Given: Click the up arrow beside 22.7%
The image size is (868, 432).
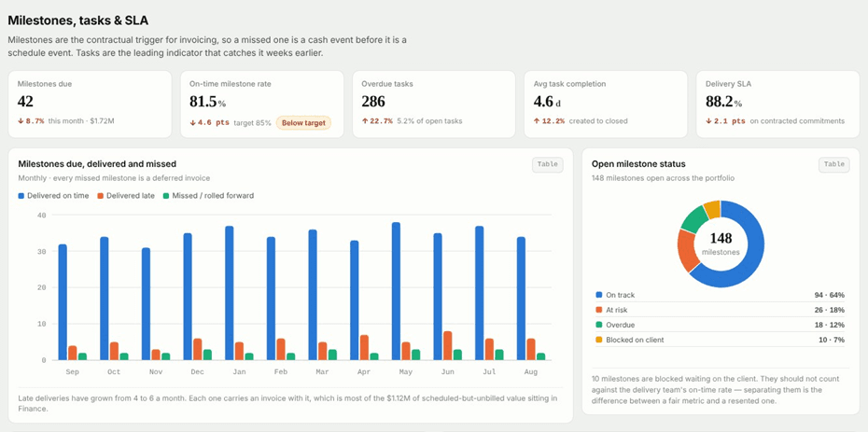Looking at the screenshot, I should pos(364,121).
